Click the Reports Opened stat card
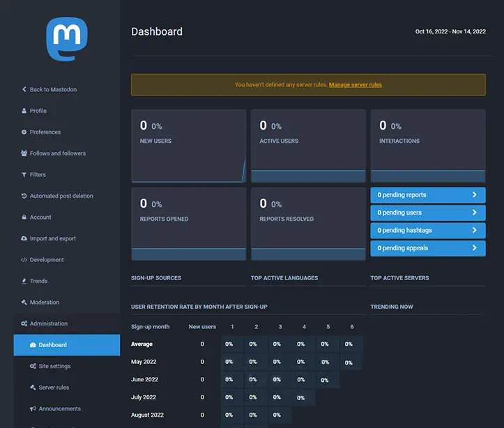This screenshot has width=504, height=428. coord(189,224)
